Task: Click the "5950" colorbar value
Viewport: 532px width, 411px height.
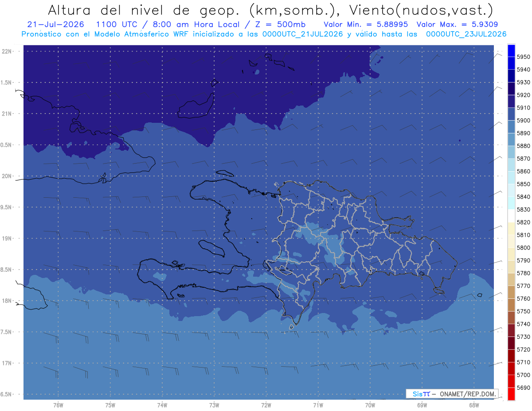Action: 523,57
